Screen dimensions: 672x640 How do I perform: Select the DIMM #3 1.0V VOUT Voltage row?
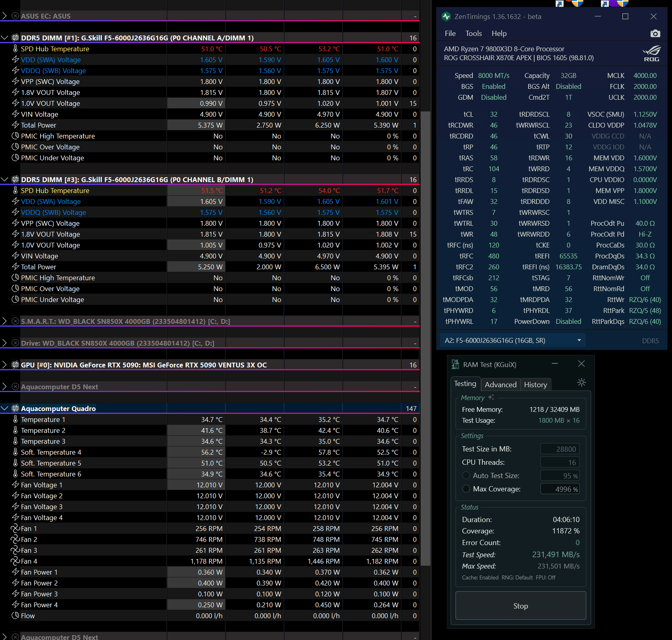pyautogui.click(x=209, y=245)
